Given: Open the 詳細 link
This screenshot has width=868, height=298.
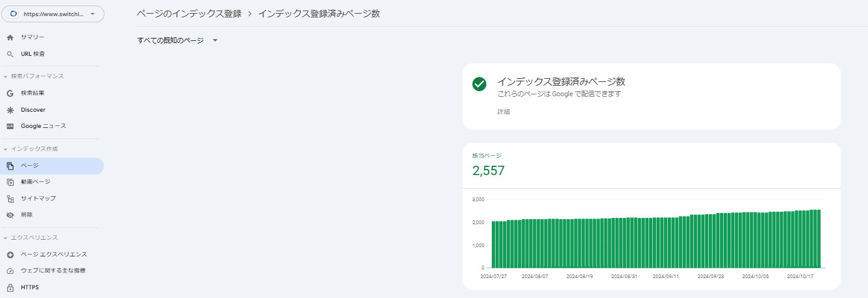Looking at the screenshot, I should [x=504, y=112].
